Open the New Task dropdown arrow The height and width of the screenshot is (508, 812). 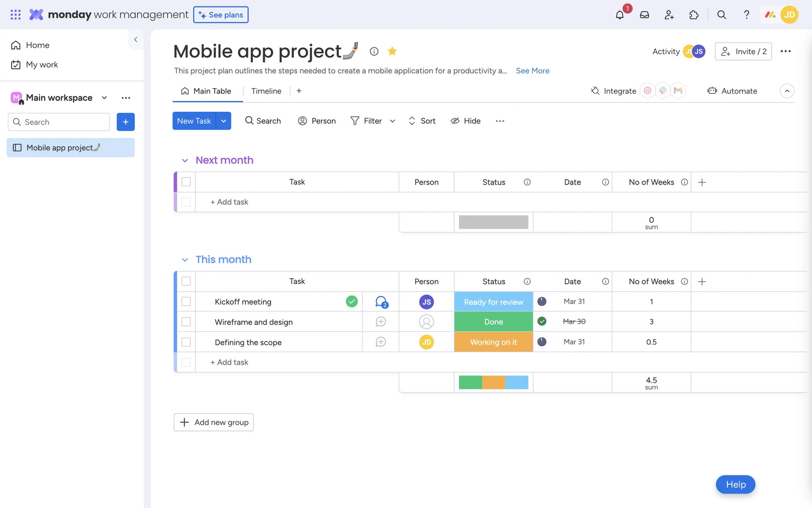[223, 121]
